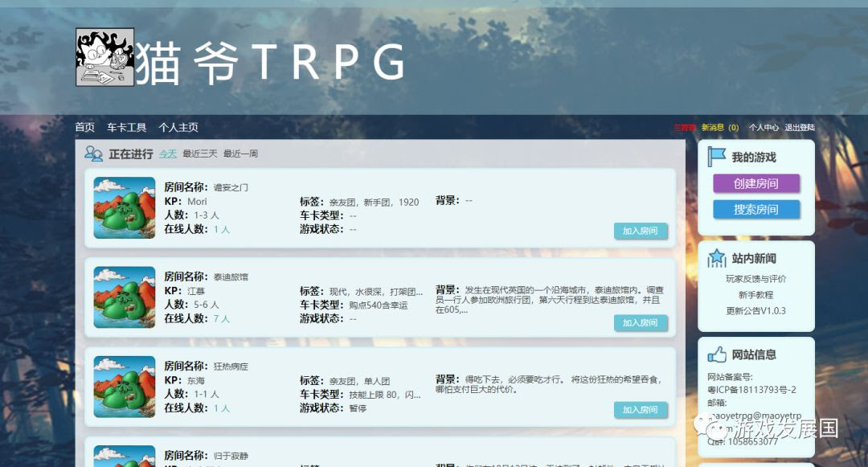This screenshot has width=868, height=467.
Task: Open the 个人中心 link
Action: [x=764, y=127]
